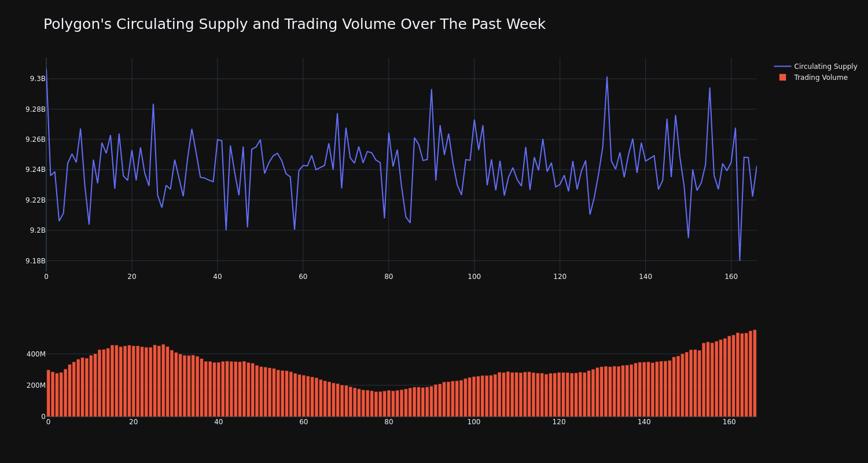868x463 pixels.
Task: Click the 9.26B y-axis label
Action: [35, 139]
